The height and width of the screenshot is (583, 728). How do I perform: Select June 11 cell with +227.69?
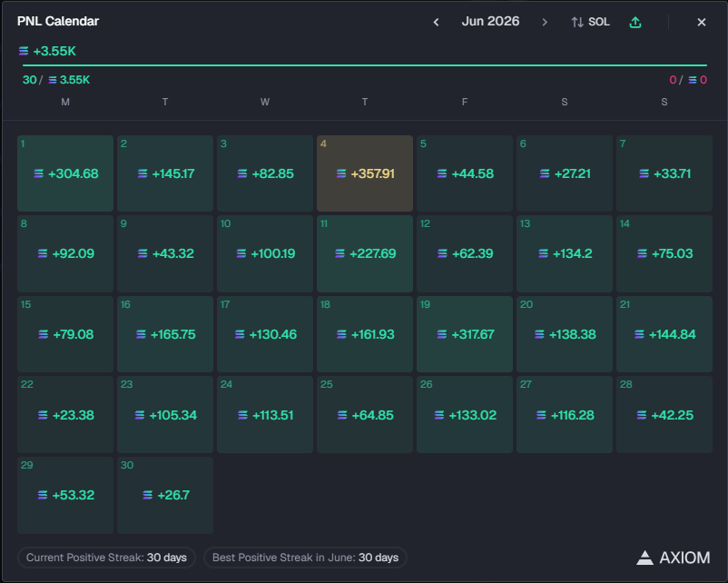(x=365, y=253)
